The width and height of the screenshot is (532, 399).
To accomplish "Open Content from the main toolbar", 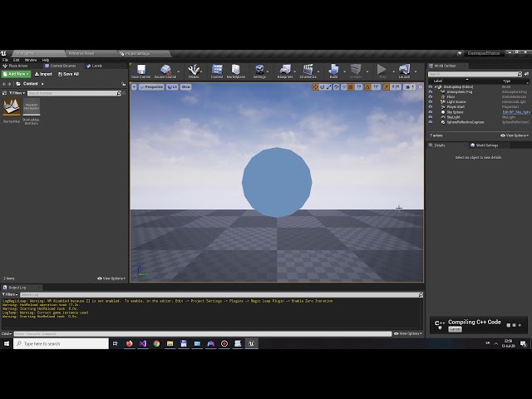I will (x=217, y=71).
